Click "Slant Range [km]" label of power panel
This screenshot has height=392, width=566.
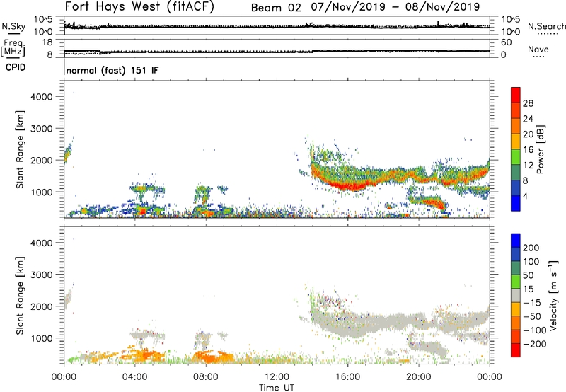(x=20, y=149)
